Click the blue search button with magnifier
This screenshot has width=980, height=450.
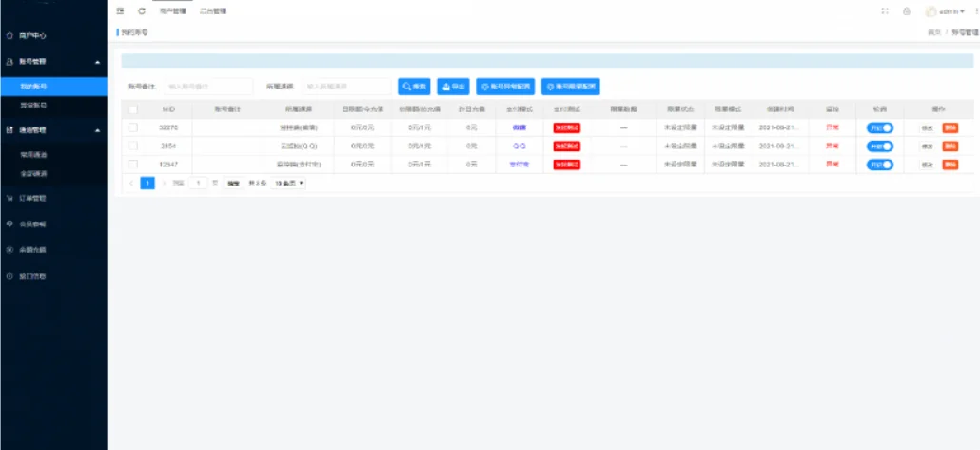(x=415, y=87)
